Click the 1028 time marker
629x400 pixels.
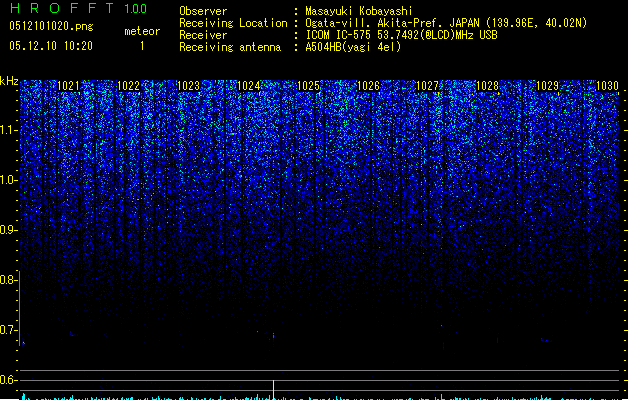click(487, 86)
